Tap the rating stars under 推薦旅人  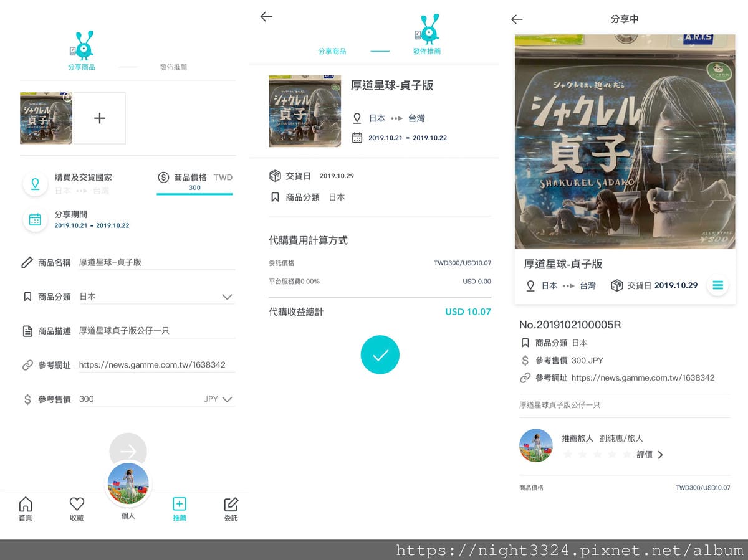597,455
